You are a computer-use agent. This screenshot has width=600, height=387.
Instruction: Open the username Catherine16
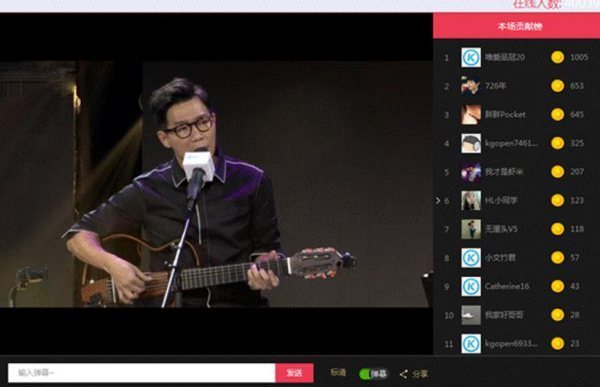pos(507,286)
